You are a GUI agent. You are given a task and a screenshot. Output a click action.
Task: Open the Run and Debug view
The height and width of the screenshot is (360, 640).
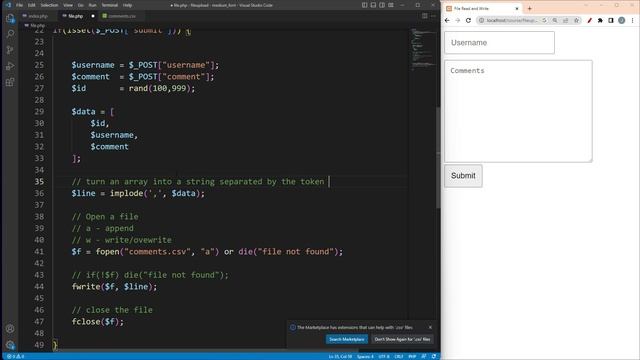point(10,66)
